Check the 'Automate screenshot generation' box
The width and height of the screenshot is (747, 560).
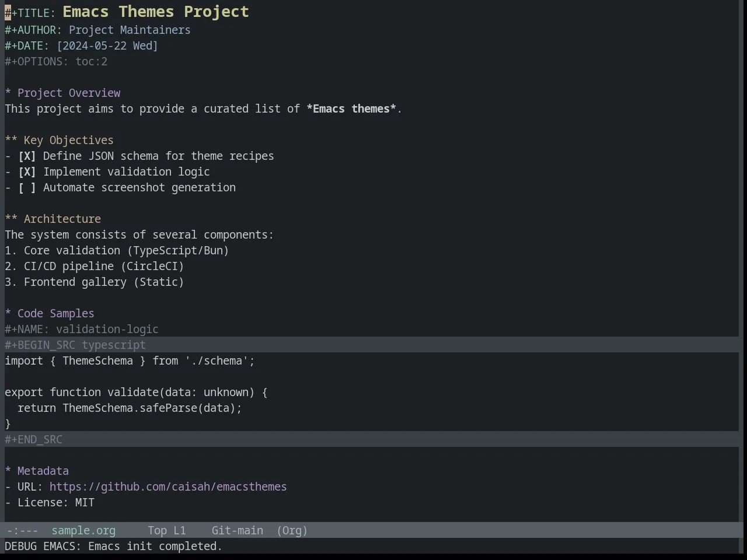(27, 187)
